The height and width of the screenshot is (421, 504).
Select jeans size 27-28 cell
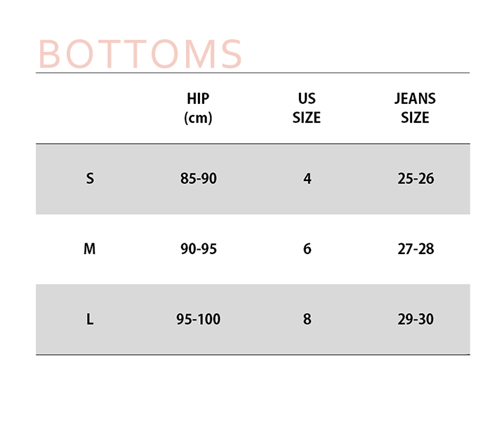[x=416, y=249]
